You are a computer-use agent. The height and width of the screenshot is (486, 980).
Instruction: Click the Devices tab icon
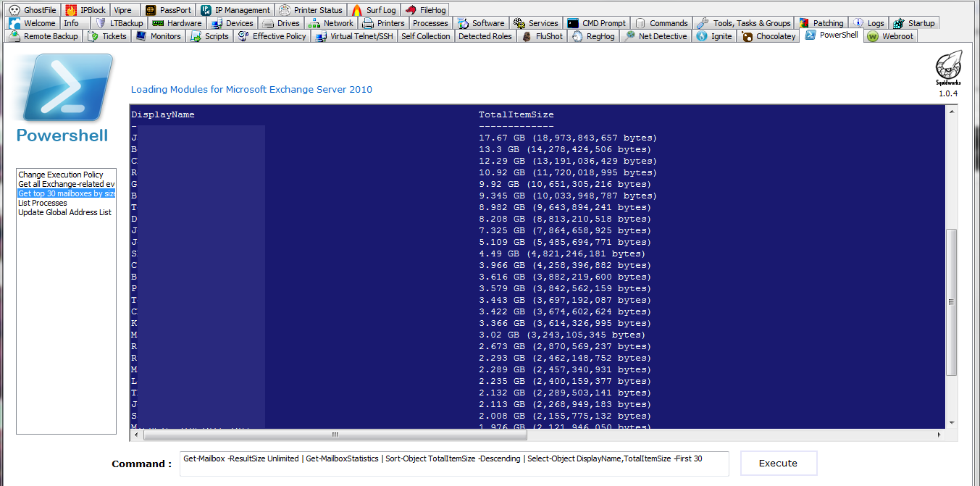click(x=217, y=23)
